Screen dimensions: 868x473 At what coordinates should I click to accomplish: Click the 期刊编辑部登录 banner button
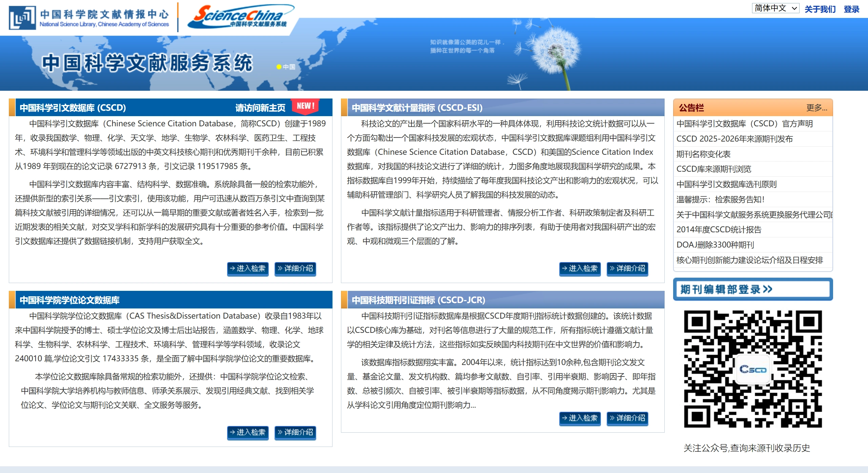(753, 289)
